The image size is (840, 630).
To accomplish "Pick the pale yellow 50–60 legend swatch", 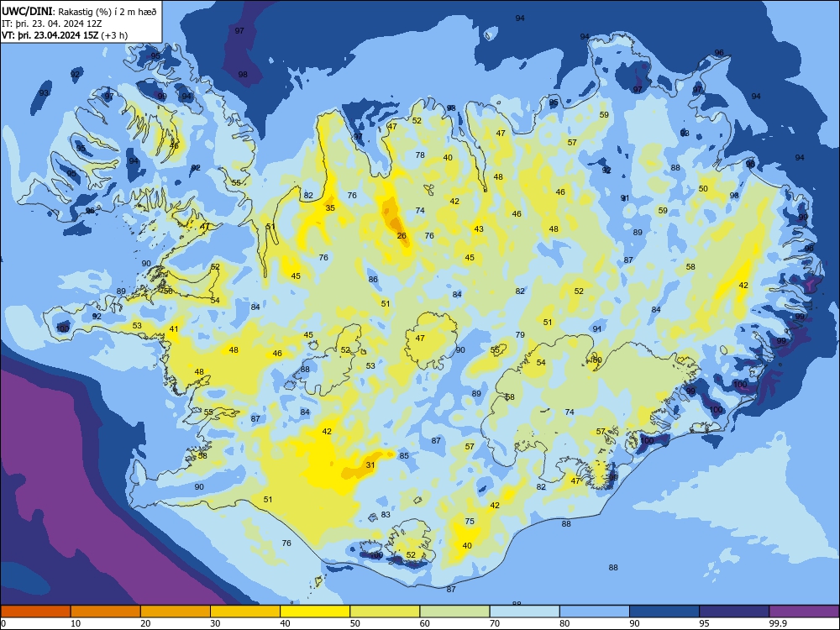I will tap(385, 612).
